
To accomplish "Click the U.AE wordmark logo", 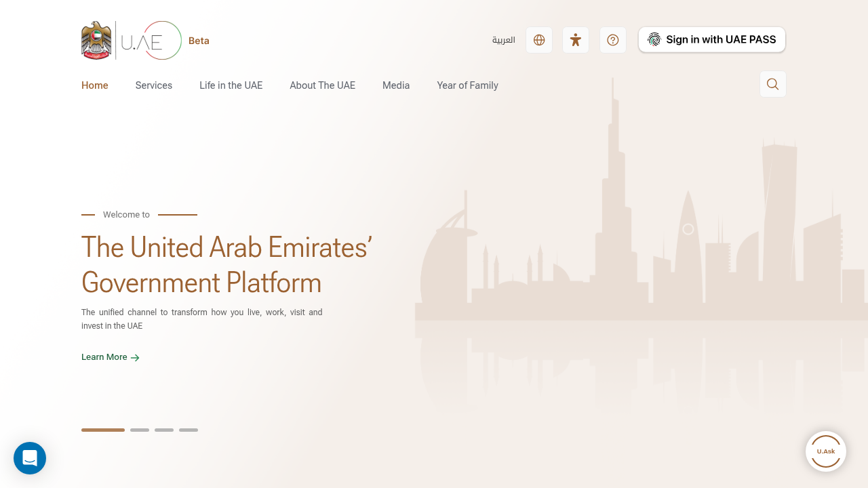I will point(151,41).
